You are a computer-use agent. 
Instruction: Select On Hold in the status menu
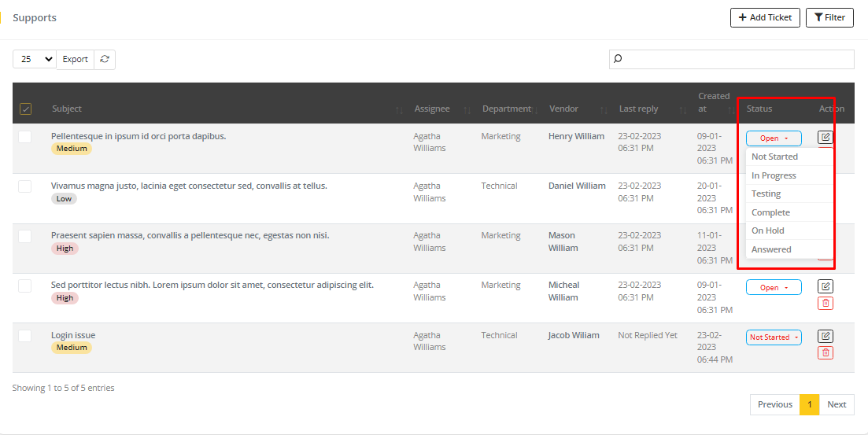(768, 230)
